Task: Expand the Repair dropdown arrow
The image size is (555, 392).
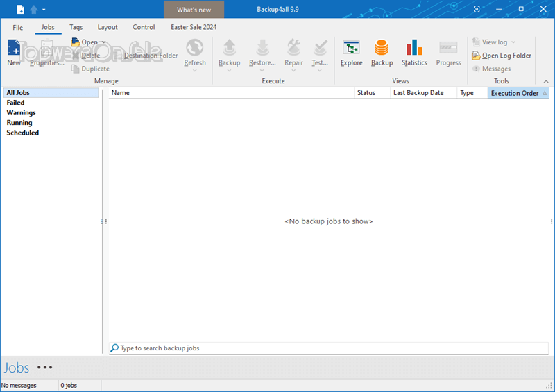Action: (293, 71)
